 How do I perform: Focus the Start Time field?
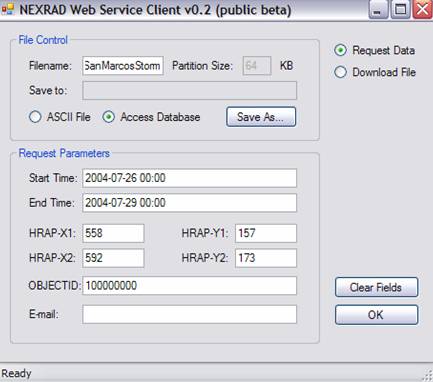[189, 178]
